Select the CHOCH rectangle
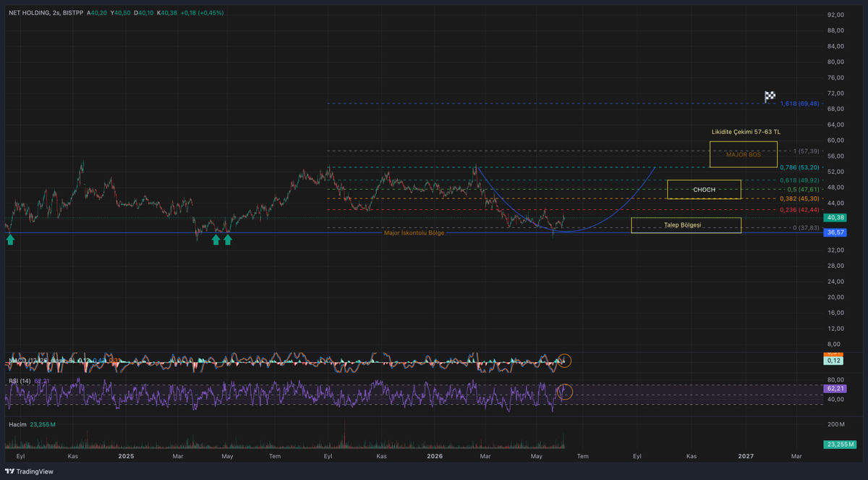Image resolution: width=868 pixels, height=480 pixels. 704,190
